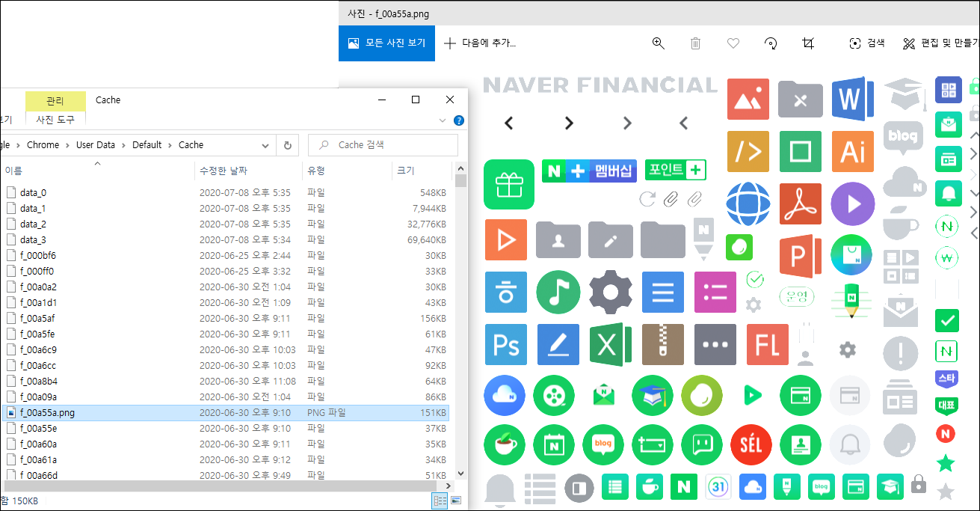Screen dimensions: 980x511
Task: Sort files by 수정한 날짜 column
Action: coord(247,171)
